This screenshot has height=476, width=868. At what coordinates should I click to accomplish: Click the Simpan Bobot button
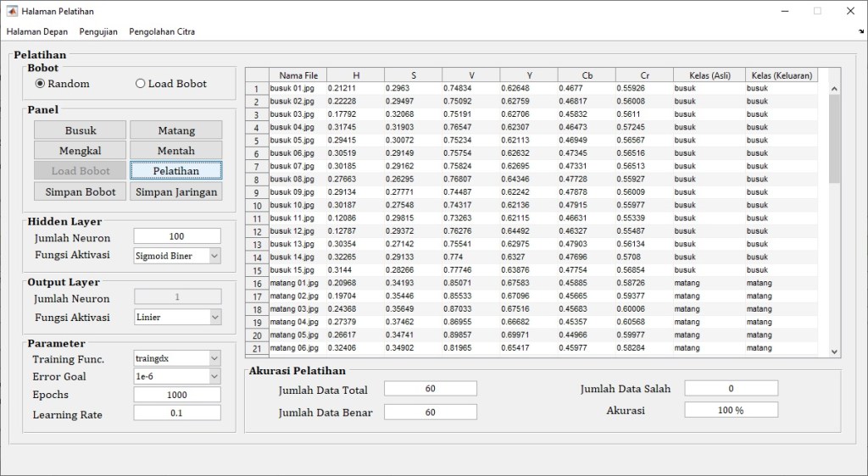80,192
